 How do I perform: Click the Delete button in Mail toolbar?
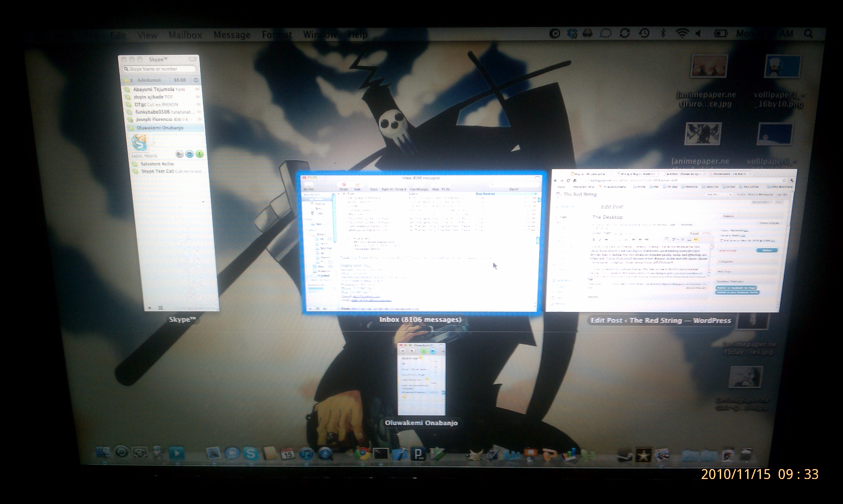click(x=344, y=186)
